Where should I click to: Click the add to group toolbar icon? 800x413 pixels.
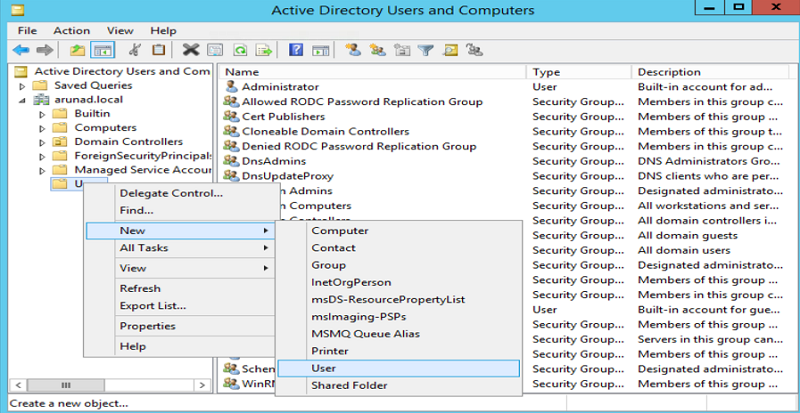[x=474, y=50]
